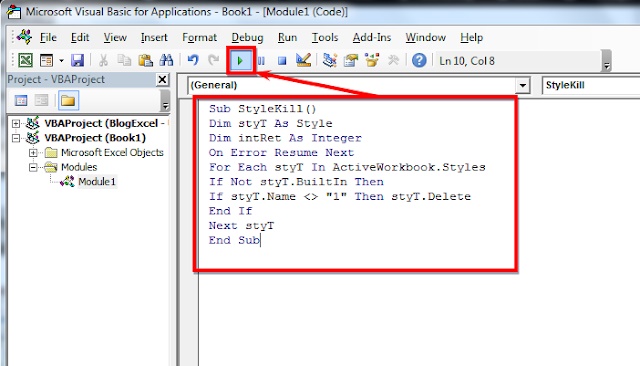
Task: Click the View Microsoft Excel toolbar icon
Action: [x=25, y=61]
